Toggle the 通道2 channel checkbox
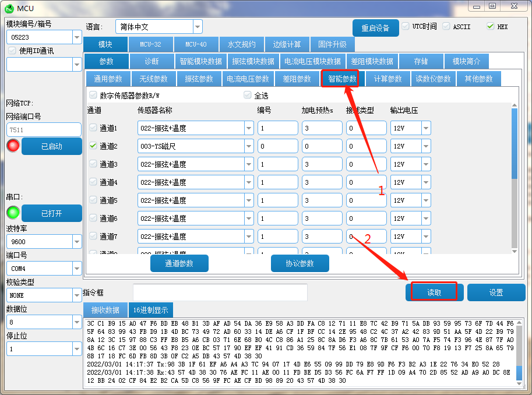This screenshot has width=532, height=395. pos(93,146)
